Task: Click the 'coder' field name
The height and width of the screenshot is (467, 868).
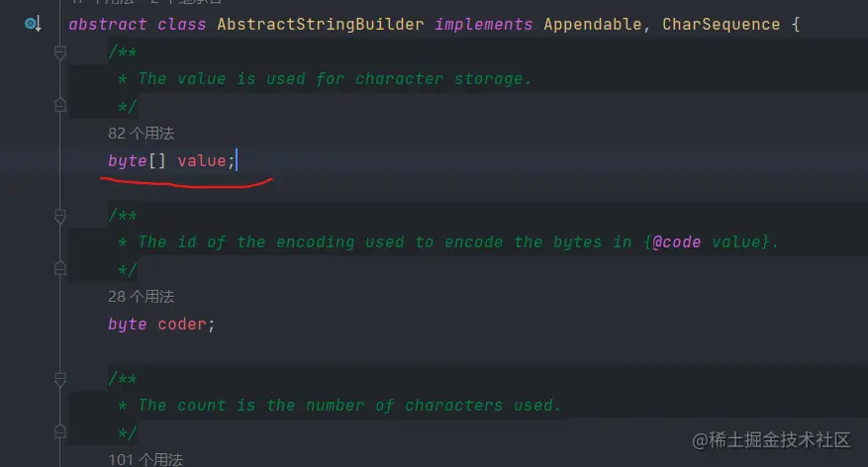Action: tap(182, 324)
